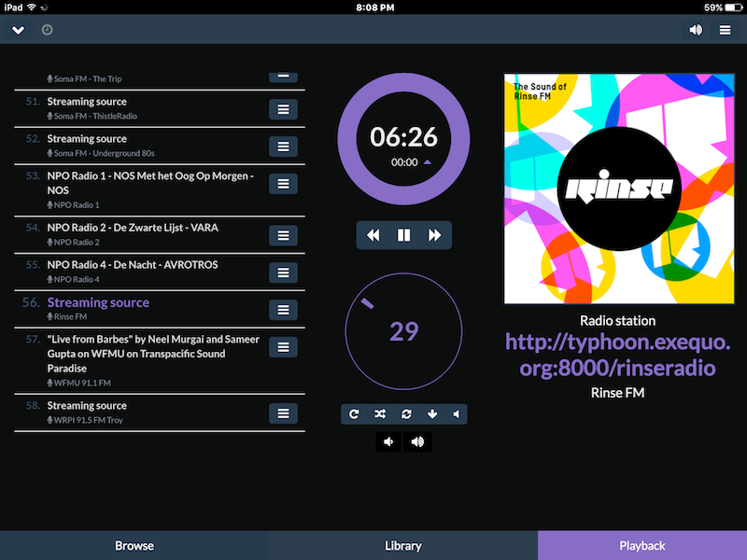Open menu for item 56 Rinse FM
This screenshot has width=747, height=560.
[x=284, y=310]
